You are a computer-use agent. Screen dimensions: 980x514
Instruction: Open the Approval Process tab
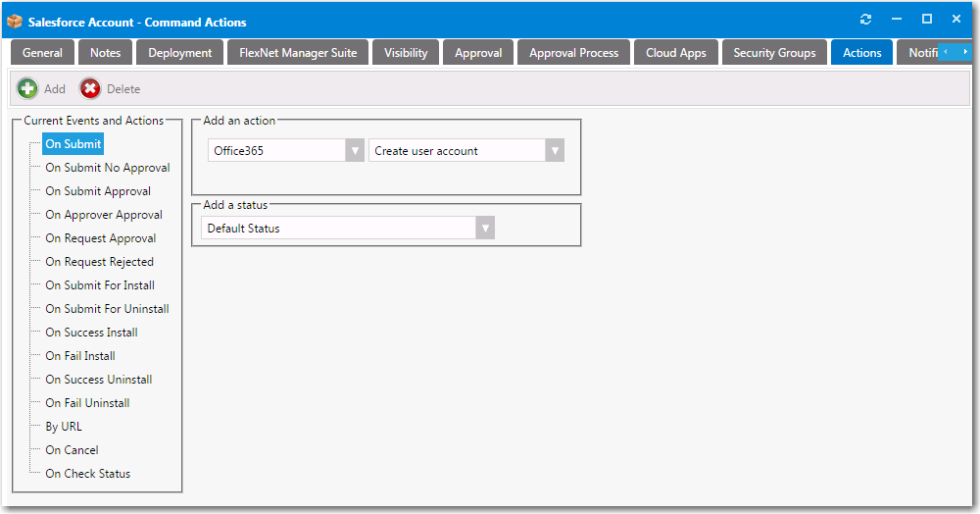click(573, 53)
